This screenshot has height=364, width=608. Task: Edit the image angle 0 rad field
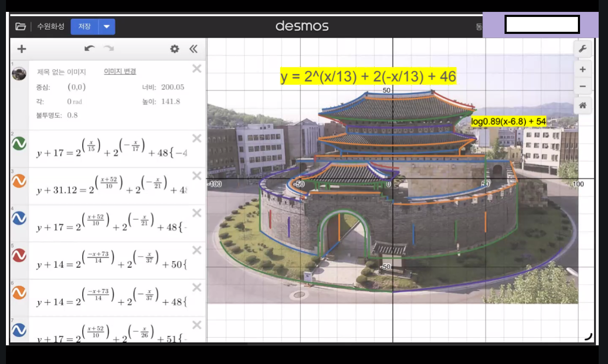pyautogui.click(x=74, y=101)
